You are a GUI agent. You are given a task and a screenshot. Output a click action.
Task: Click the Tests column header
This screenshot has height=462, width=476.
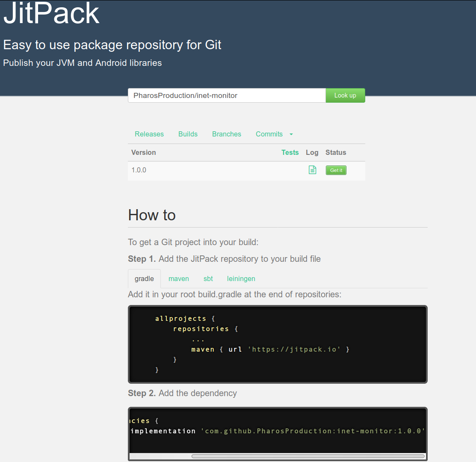point(290,152)
